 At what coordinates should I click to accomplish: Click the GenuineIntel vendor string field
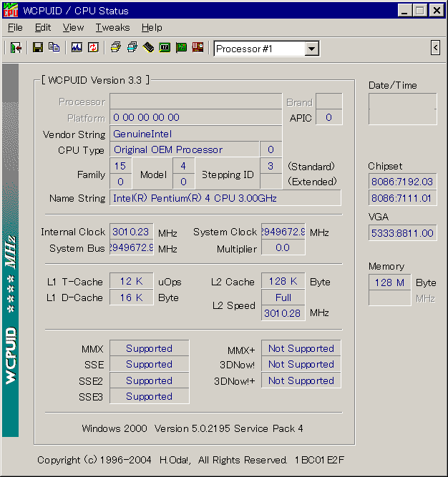195,134
